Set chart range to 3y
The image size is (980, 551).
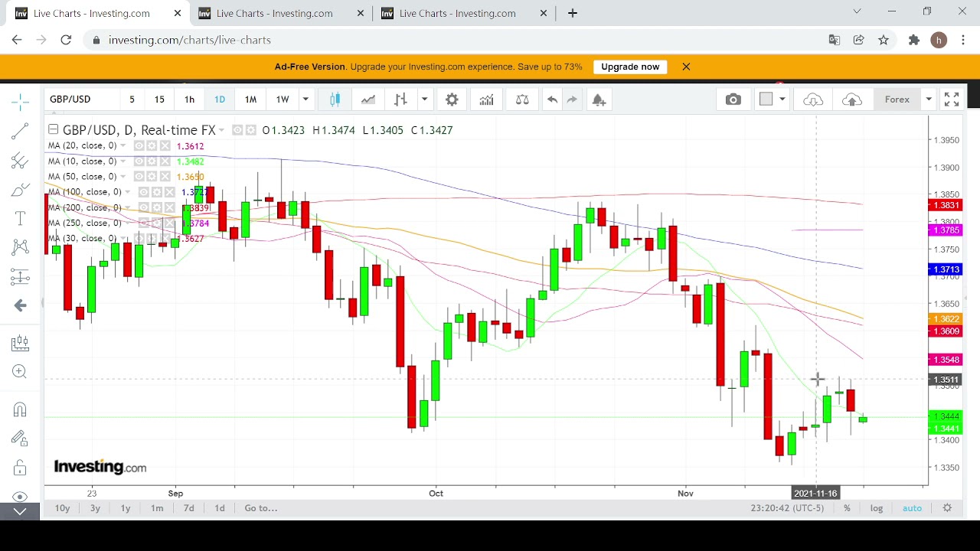tap(95, 508)
